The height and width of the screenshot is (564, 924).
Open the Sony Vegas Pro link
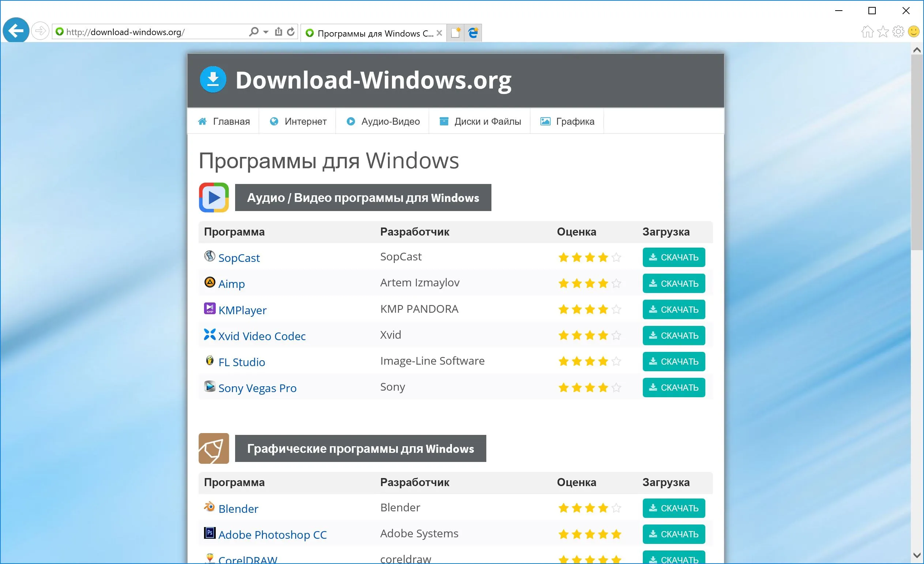[257, 388]
